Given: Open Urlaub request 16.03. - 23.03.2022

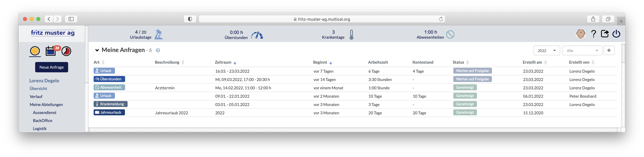Looking at the screenshot, I should coord(104,71).
